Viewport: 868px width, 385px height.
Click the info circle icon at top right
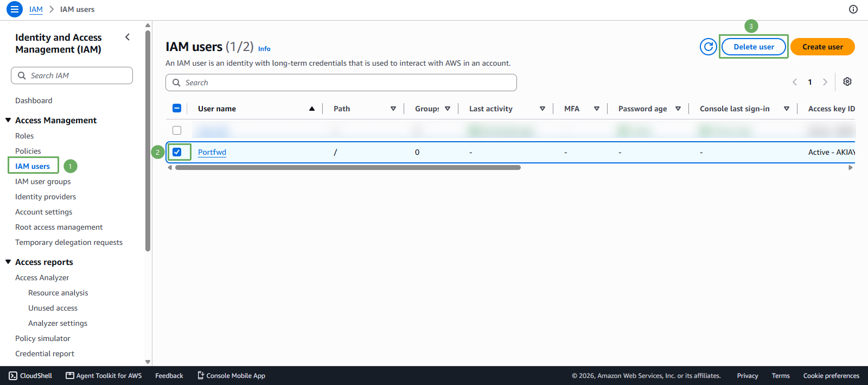853,9
